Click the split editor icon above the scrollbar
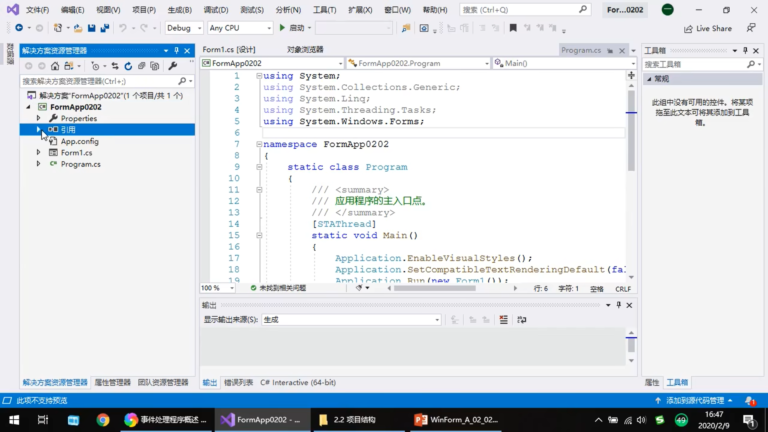The width and height of the screenshot is (768, 432). pyautogui.click(x=631, y=75)
